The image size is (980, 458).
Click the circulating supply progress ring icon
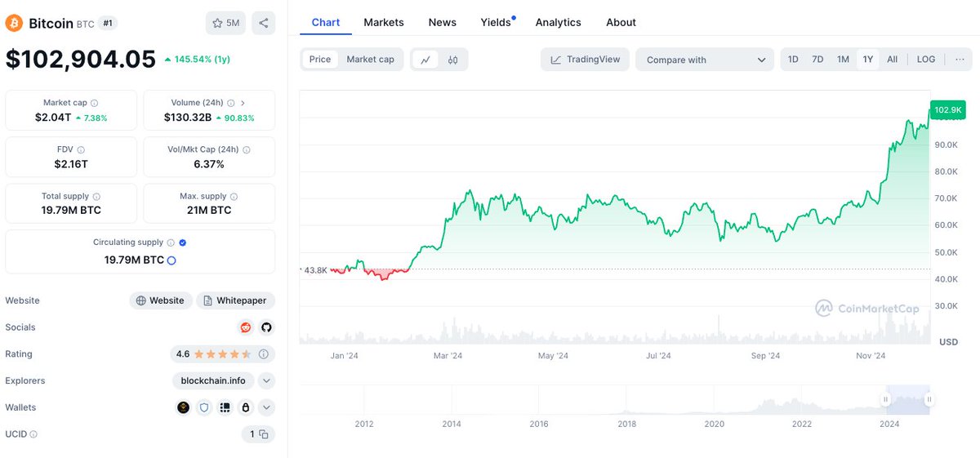(171, 260)
